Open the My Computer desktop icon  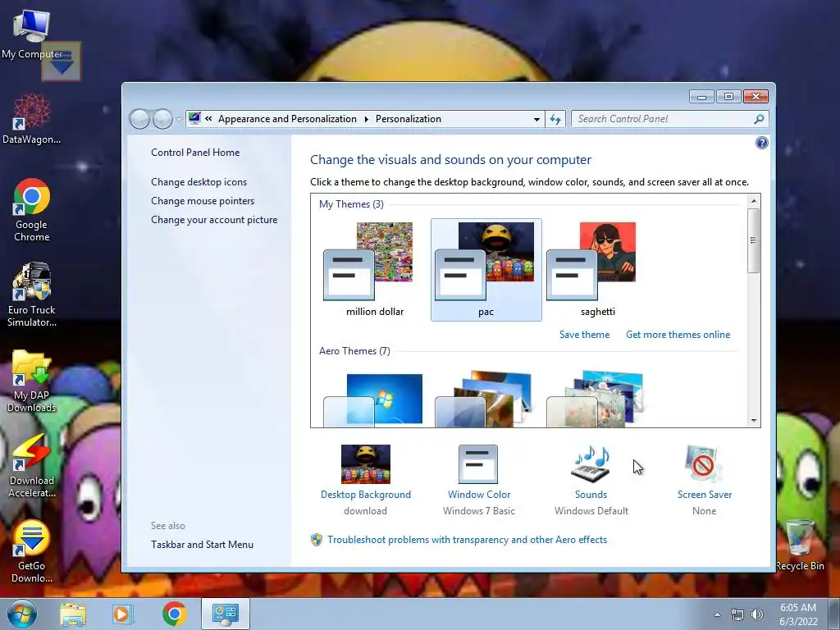point(32,34)
